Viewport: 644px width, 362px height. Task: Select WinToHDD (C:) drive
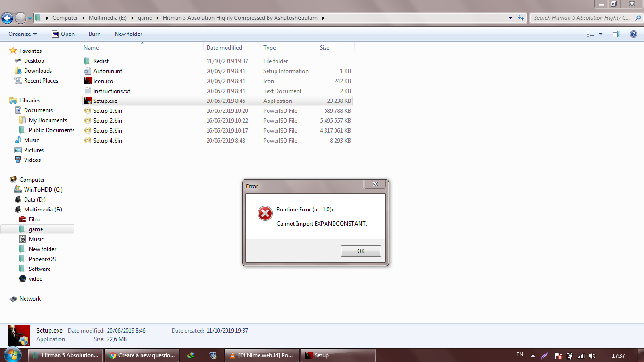pos(43,190)
